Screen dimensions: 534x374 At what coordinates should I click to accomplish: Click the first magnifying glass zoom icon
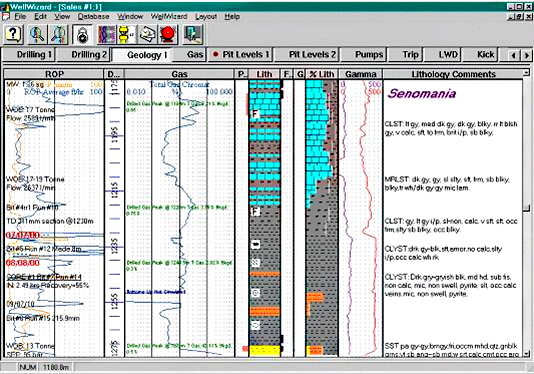coord(37,34)
